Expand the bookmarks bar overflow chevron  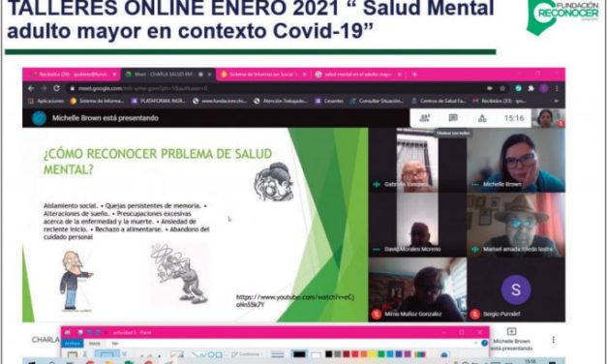pyautogui.click(x=556, y=101)
